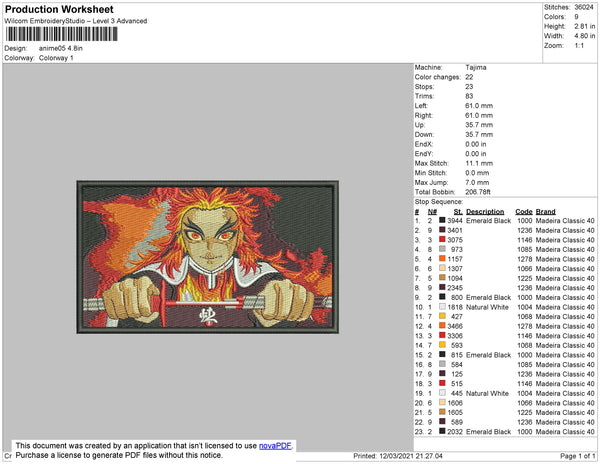
Task: Click the Left extent value "61.0 mm"
Action: pyautogui.click(x=479, y=106)
